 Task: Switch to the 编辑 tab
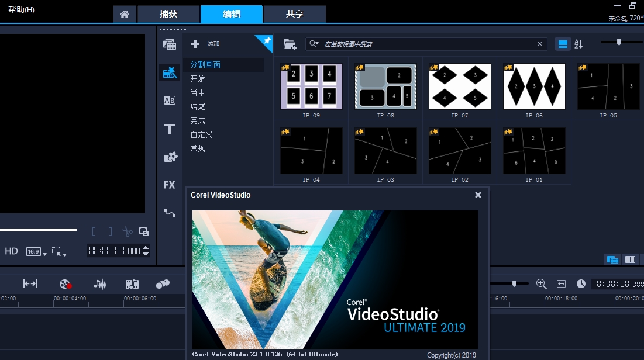click(232, 15)
